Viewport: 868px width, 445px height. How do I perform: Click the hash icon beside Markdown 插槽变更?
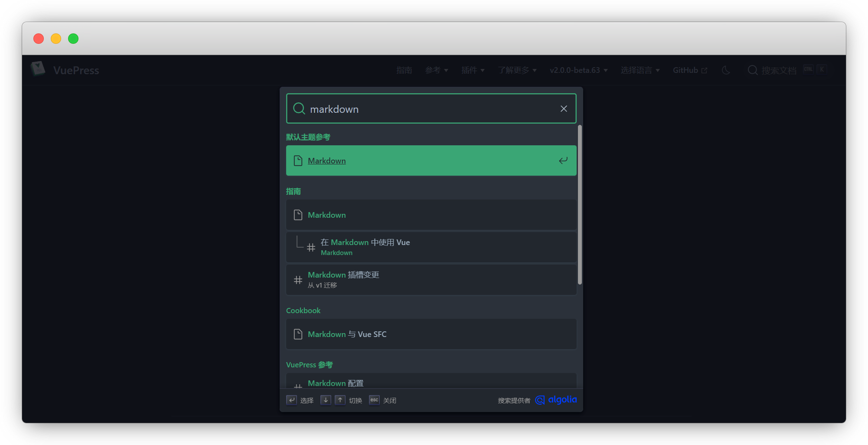tap(298, 280)
